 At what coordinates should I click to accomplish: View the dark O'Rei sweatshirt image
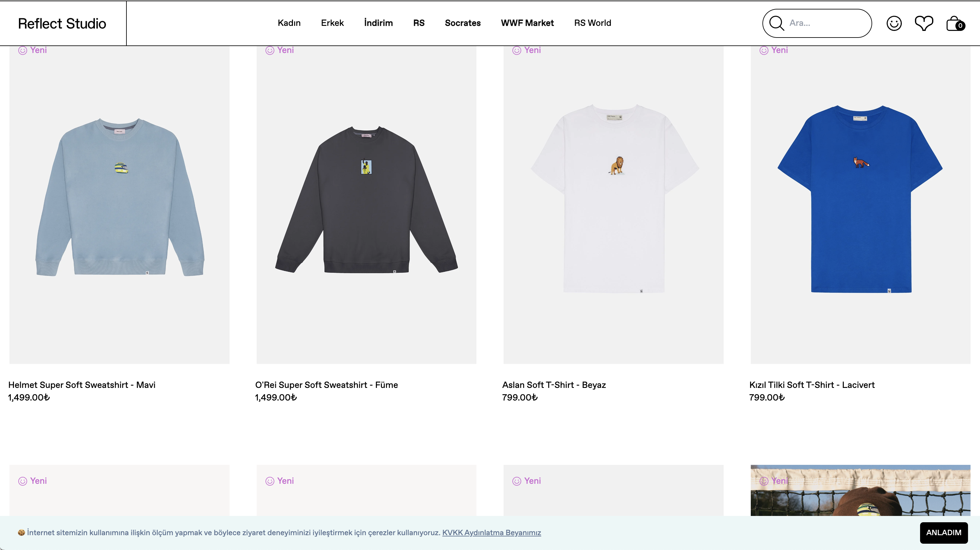[366, 202]
